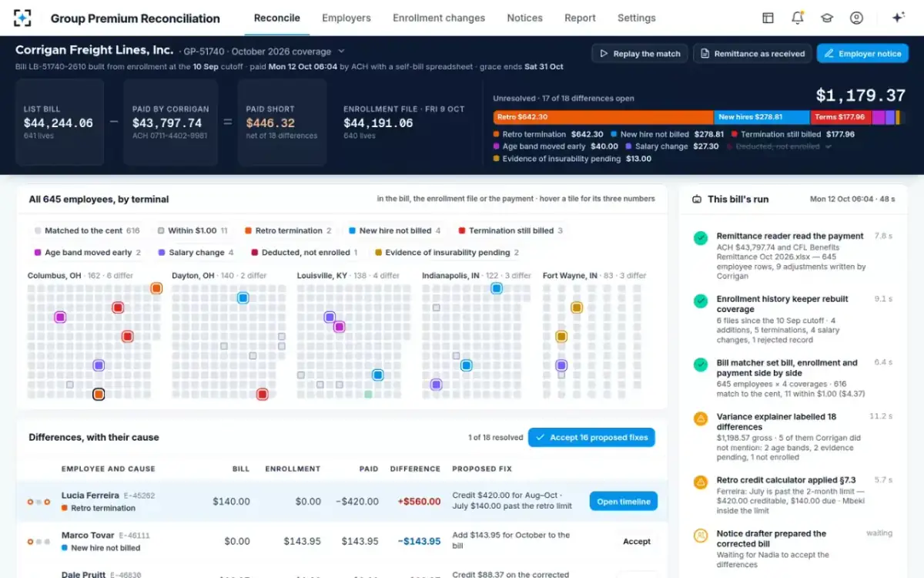Screen dimensions: 924x578
Task: Open the layout panel icon in the top bar
Action: tap(768, 18)
